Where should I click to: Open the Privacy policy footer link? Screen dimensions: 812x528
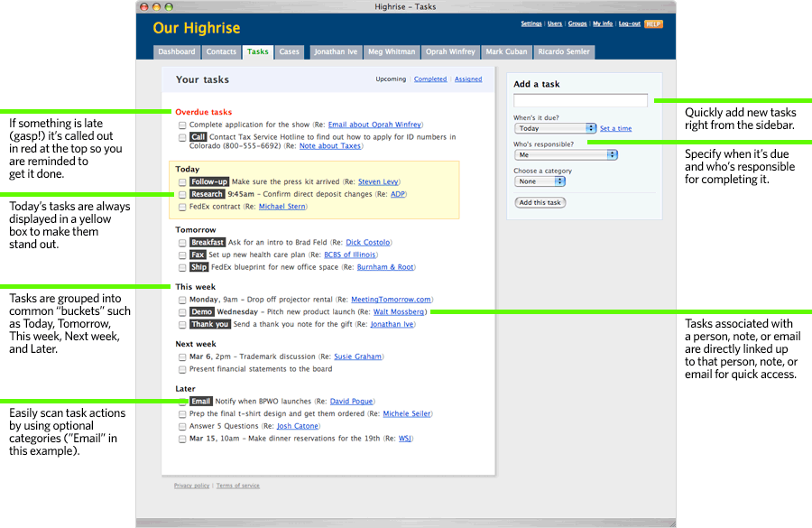(191, 486)
